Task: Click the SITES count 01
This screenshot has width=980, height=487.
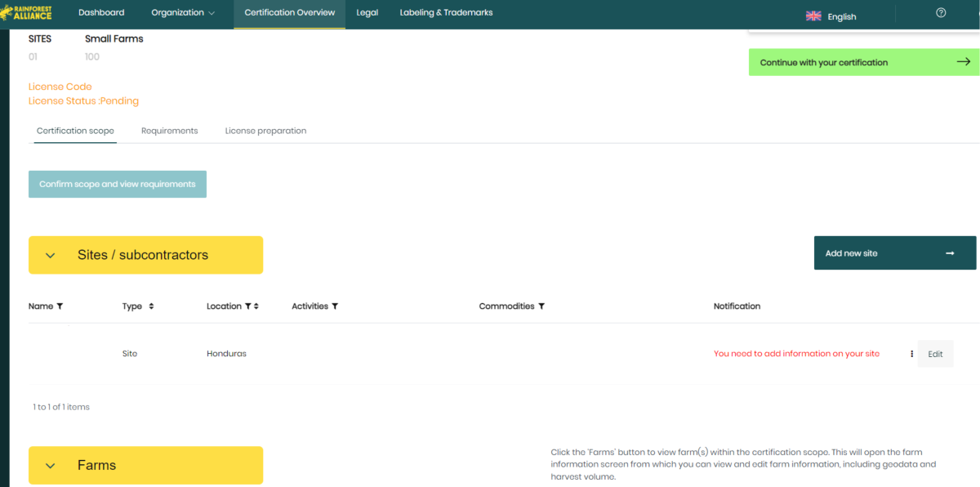Action: pos(33,57)
